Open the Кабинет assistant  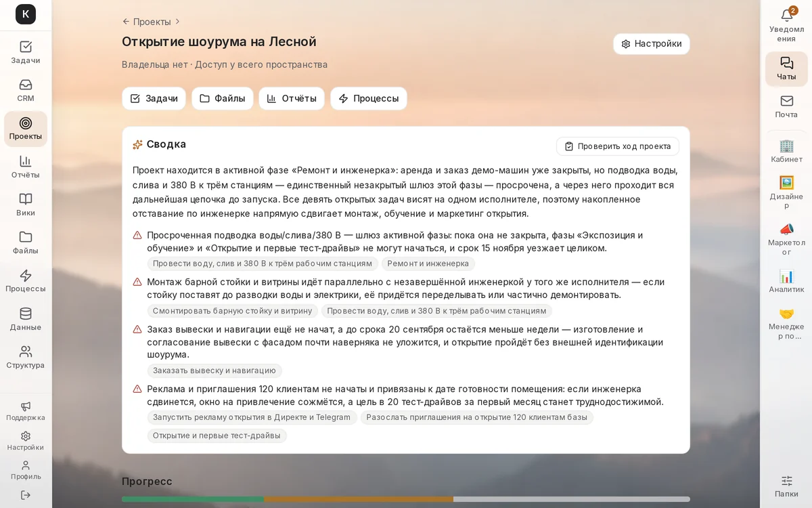786,151
